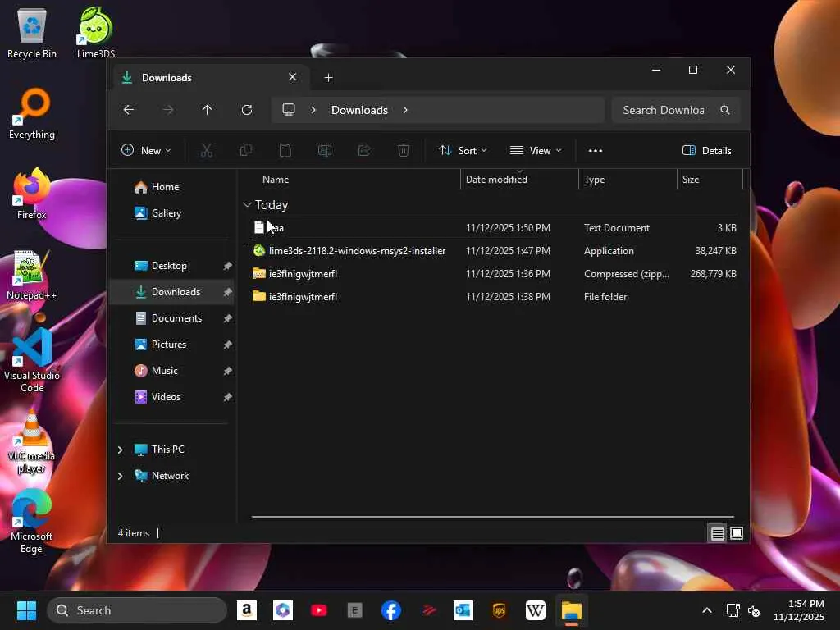Image resolution: width=840 pixels, height=630 pixels.
Task: Toggle the Details pane
Action: tap(706, 151)
